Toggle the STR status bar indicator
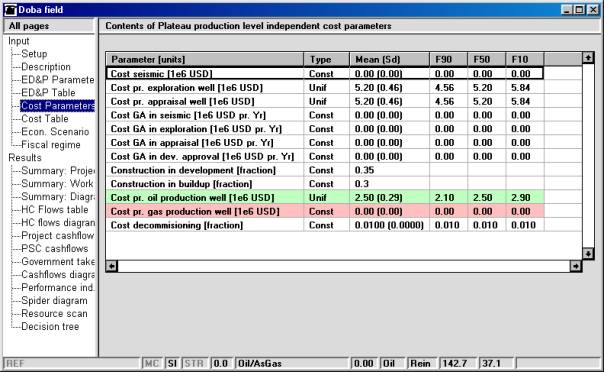 coord(194,363)
